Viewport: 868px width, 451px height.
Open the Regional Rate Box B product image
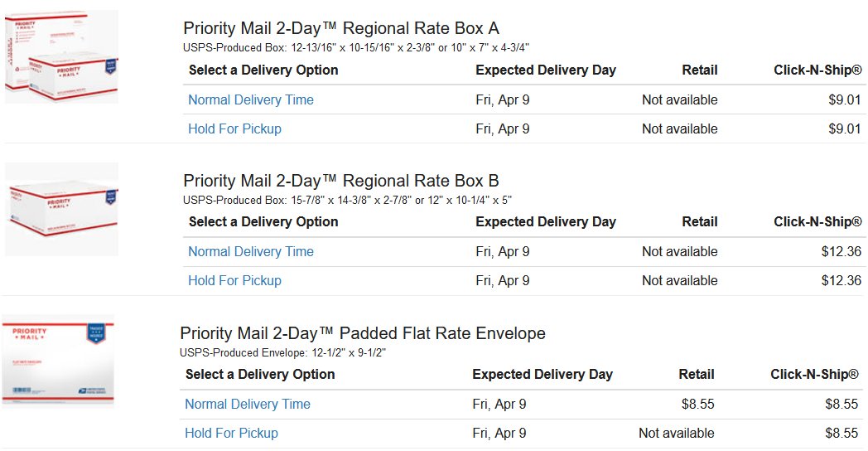coord(61,208)
